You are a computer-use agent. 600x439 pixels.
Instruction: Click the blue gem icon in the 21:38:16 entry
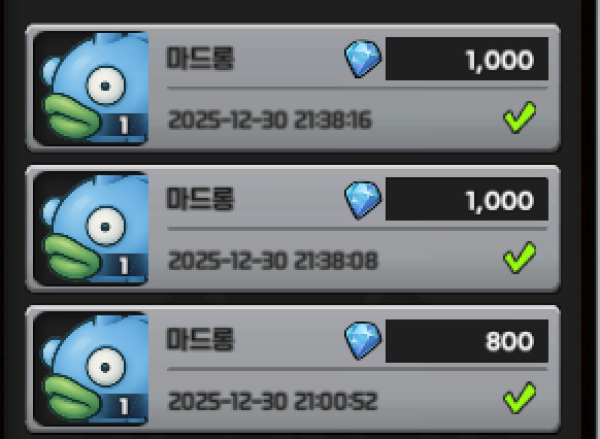coord(363,59)
